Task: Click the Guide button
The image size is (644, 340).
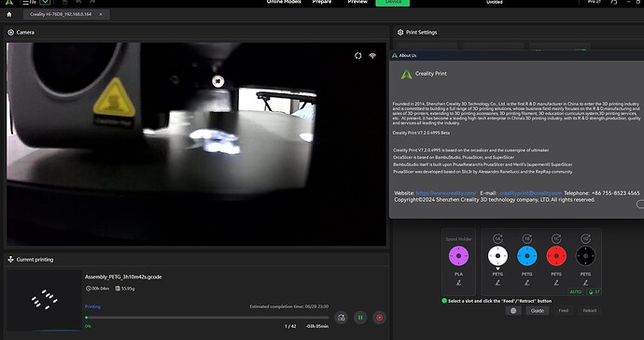Action: [538, 310]
